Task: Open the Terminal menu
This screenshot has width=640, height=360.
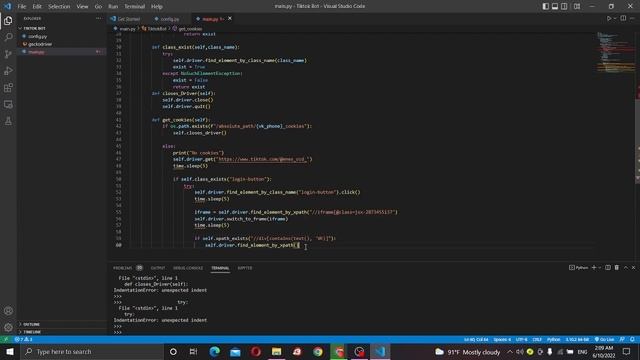Action: tap(135, 7)
